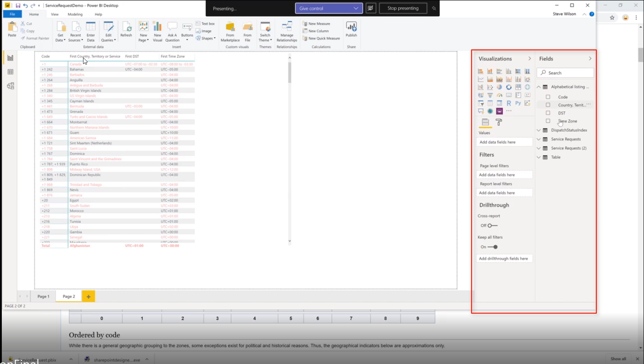
Task: Click New Measure in Calculations
Action: [316, 24]
